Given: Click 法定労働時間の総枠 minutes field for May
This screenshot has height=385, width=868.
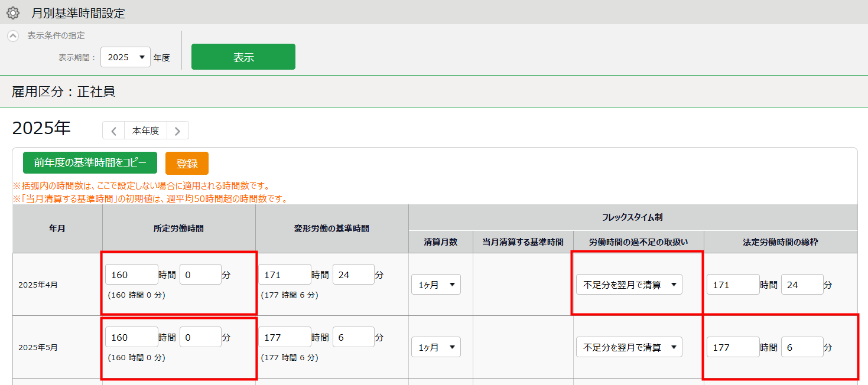Looking at the screenshot, I should coord(802,347).
